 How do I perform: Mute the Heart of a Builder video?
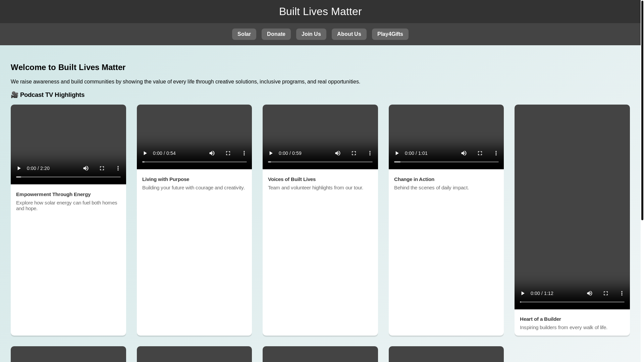coord(590,293)
